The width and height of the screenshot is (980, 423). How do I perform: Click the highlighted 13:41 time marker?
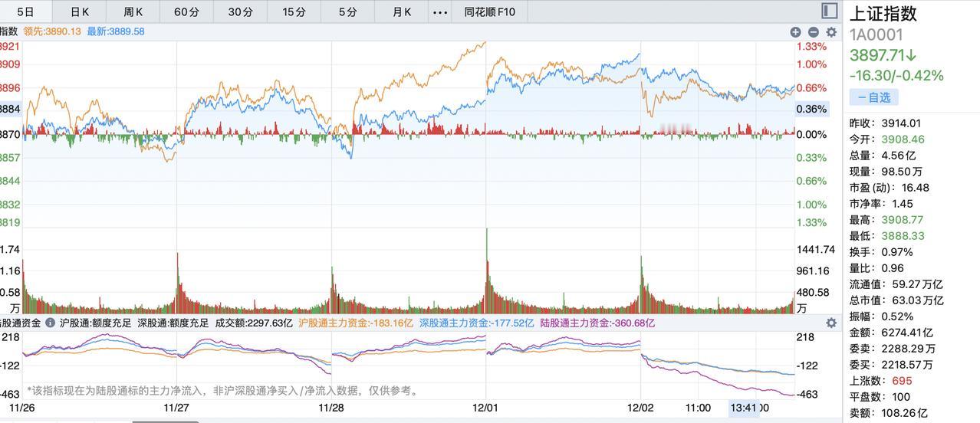click(745, 408)
